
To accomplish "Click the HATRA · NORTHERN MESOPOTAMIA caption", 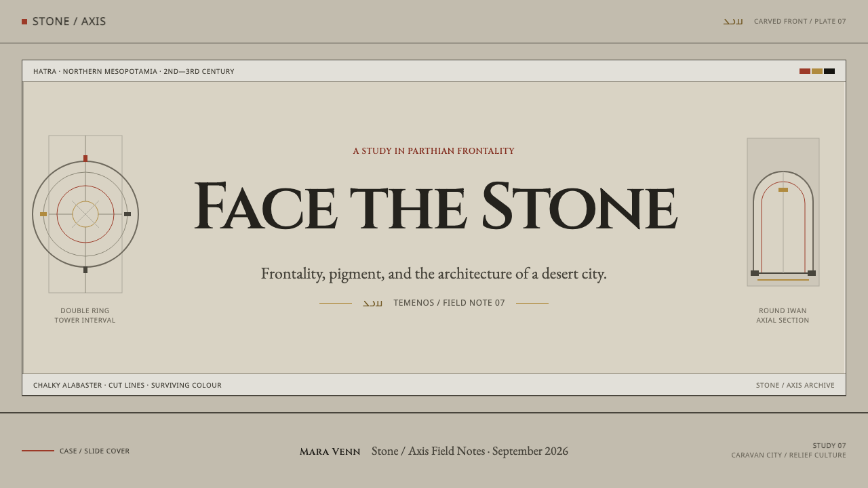I will point(134,71).
